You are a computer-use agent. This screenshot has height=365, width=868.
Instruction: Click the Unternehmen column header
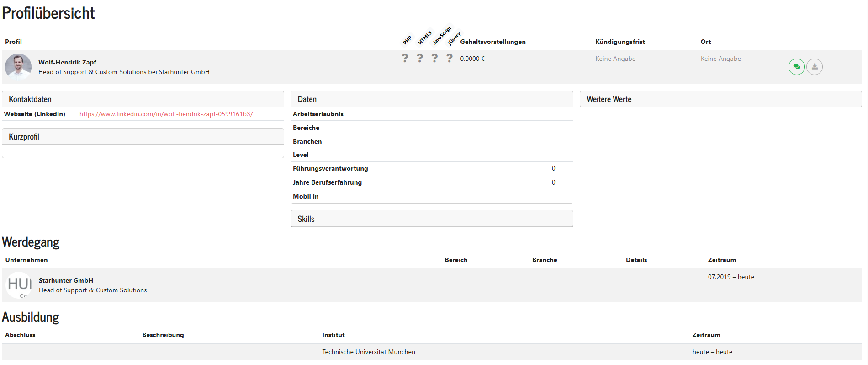[26, 260]
